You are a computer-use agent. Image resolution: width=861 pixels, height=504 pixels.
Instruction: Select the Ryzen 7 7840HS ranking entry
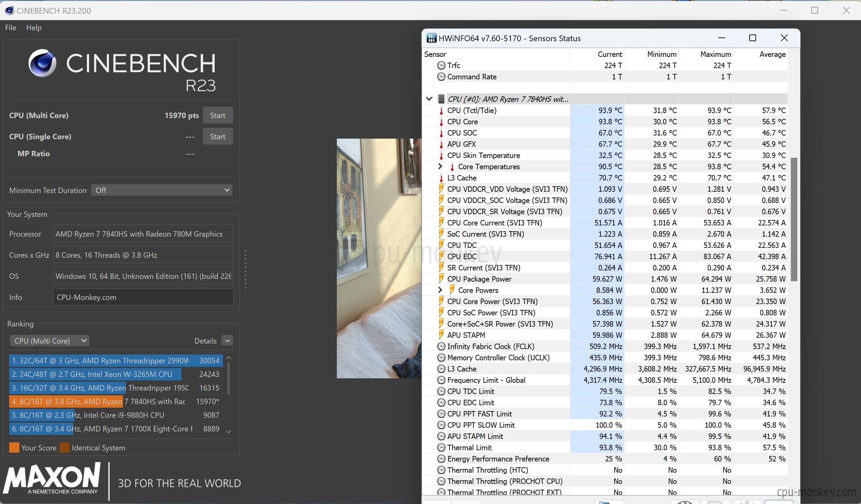116,401
